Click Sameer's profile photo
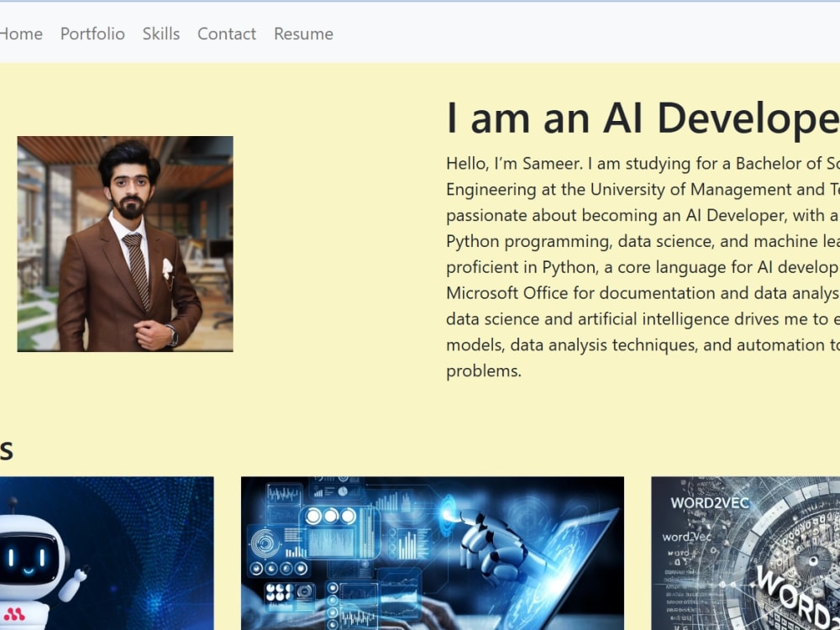 tap(125, 244)
